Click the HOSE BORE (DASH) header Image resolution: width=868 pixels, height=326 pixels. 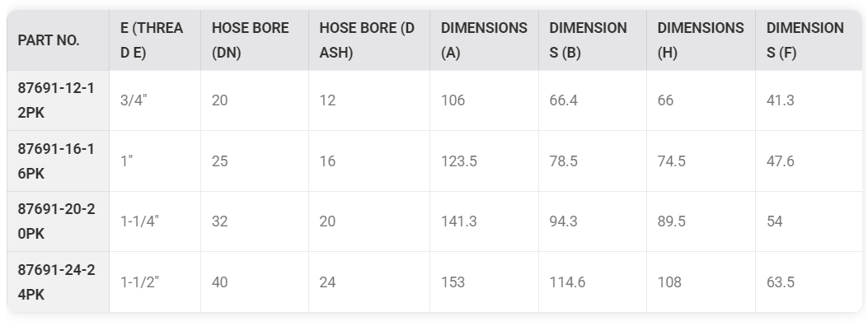pyautogui.click(x=367, y=40)
